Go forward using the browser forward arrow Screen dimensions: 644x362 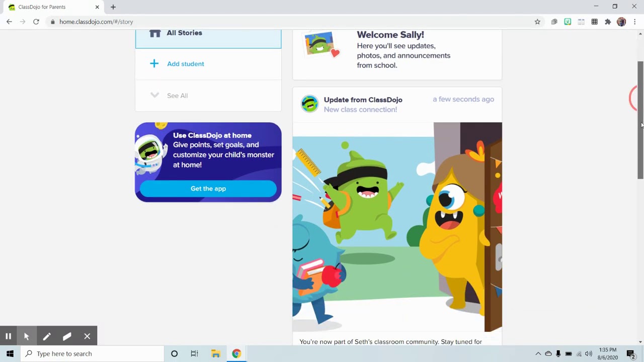coord(23,22)
